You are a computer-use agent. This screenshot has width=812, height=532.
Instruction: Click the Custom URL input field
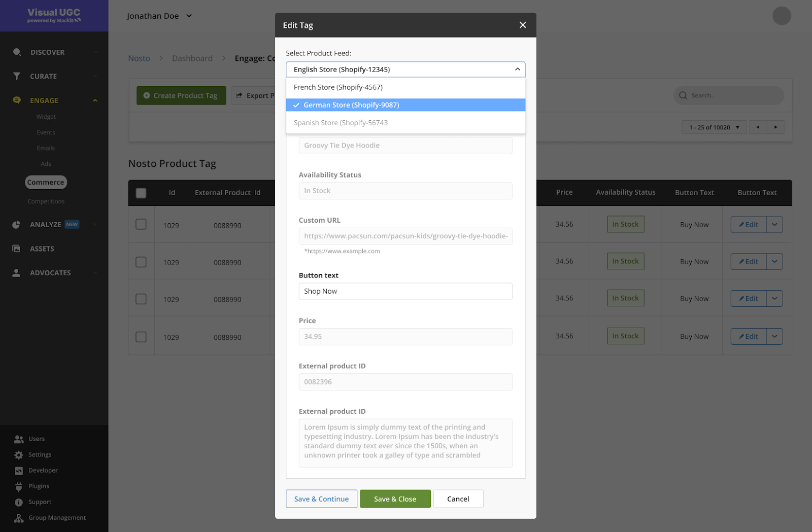coord(405,236)
